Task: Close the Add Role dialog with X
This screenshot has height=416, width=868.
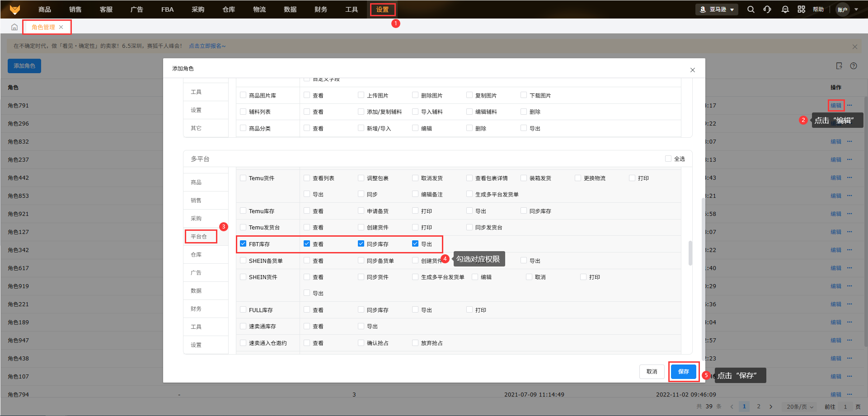Action: tap(692, 70)
